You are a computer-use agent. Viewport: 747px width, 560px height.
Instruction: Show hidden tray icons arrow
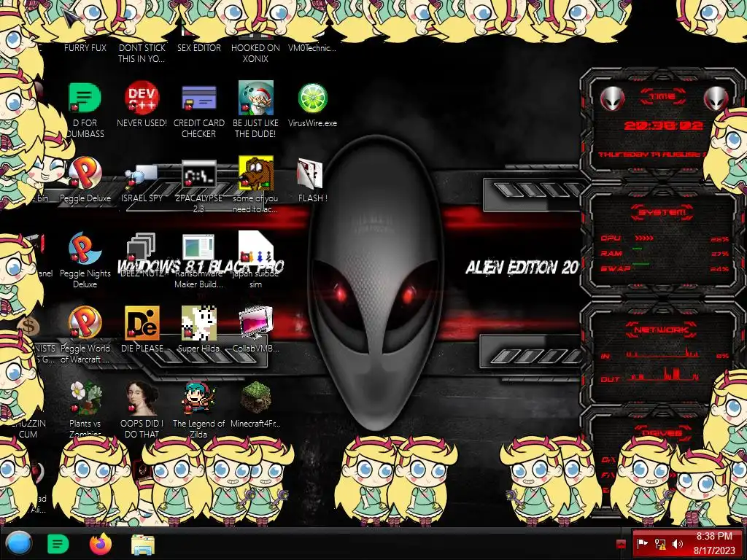coord(621,544)
